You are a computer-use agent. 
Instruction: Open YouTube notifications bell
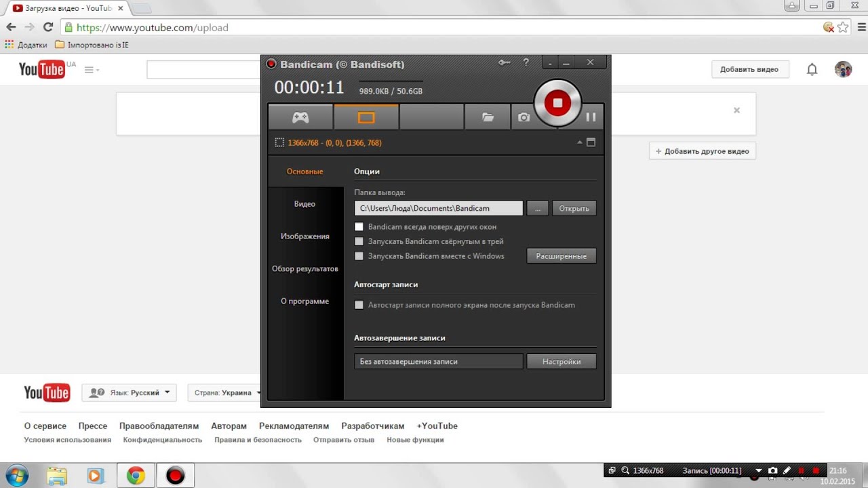[812, 69]
